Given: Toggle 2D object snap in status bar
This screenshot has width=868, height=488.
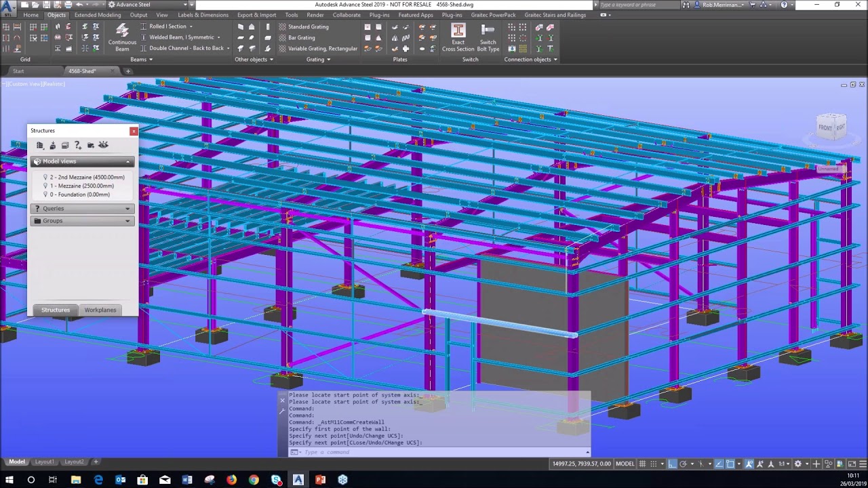Looking at the screenshot, I should tap(730, 464).
